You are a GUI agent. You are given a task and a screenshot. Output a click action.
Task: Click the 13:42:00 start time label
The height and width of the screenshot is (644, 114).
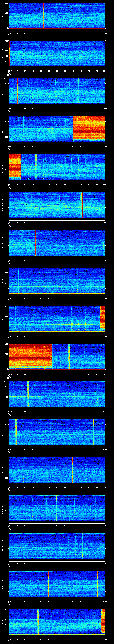coord(9,450)
